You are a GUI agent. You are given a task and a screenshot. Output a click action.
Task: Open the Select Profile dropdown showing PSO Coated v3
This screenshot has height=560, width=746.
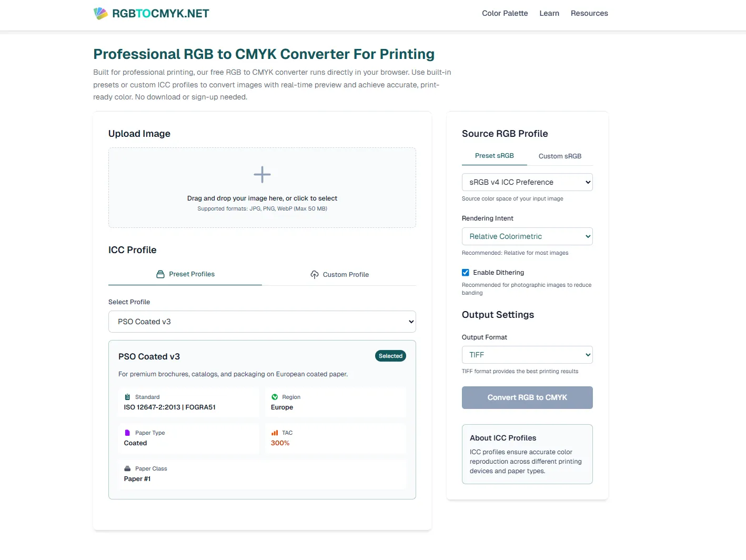pos(262,322)
